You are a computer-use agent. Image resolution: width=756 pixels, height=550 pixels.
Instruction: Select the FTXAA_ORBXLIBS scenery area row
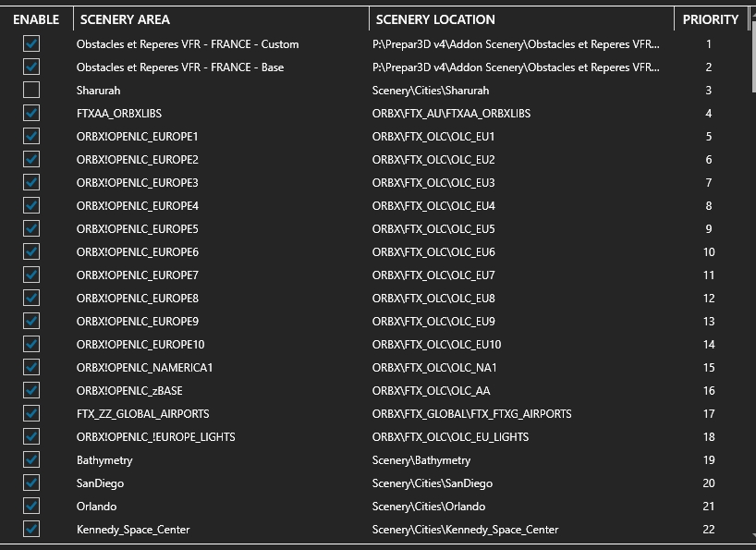(119, 114)
